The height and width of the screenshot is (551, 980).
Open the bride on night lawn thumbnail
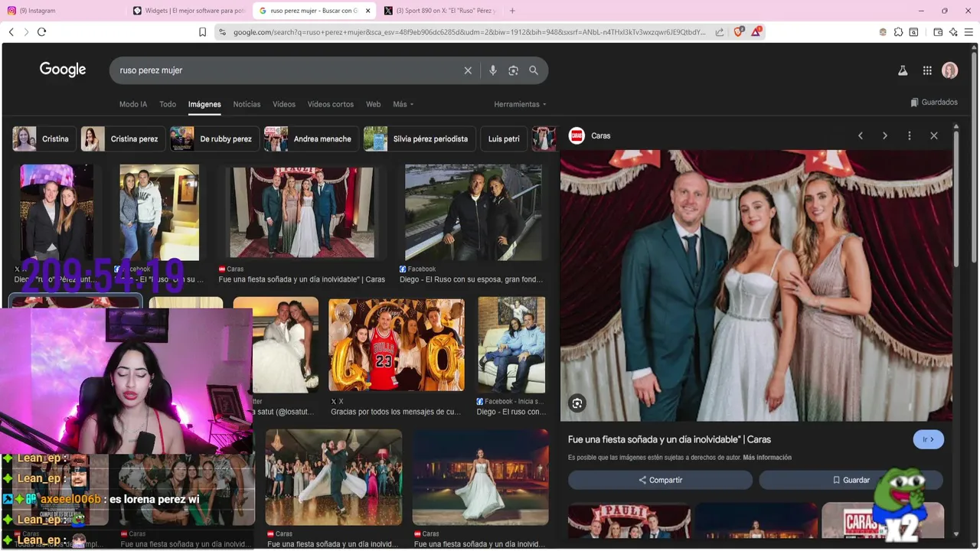(480, 477)
